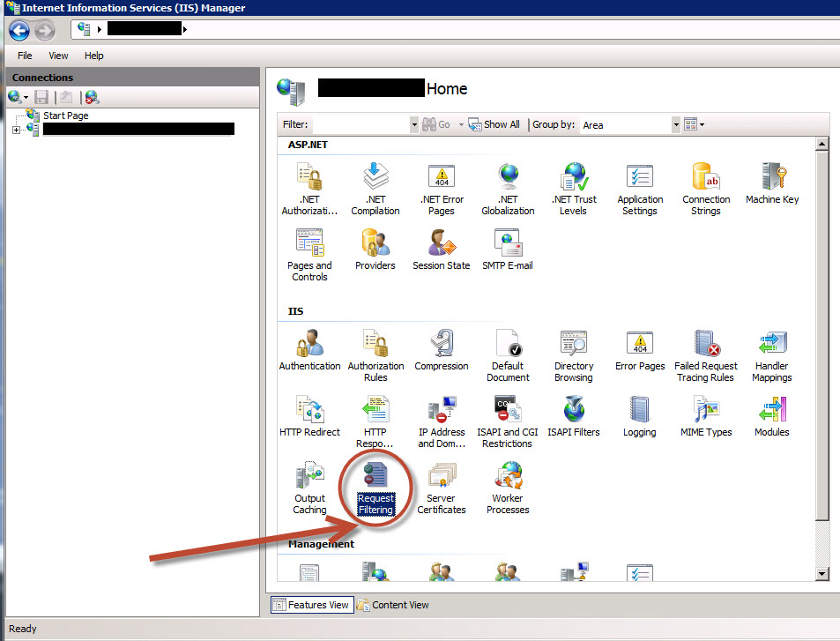Click the Save connections icon
The width and height of the screenshot is (840, 641).
pos(41,97)
